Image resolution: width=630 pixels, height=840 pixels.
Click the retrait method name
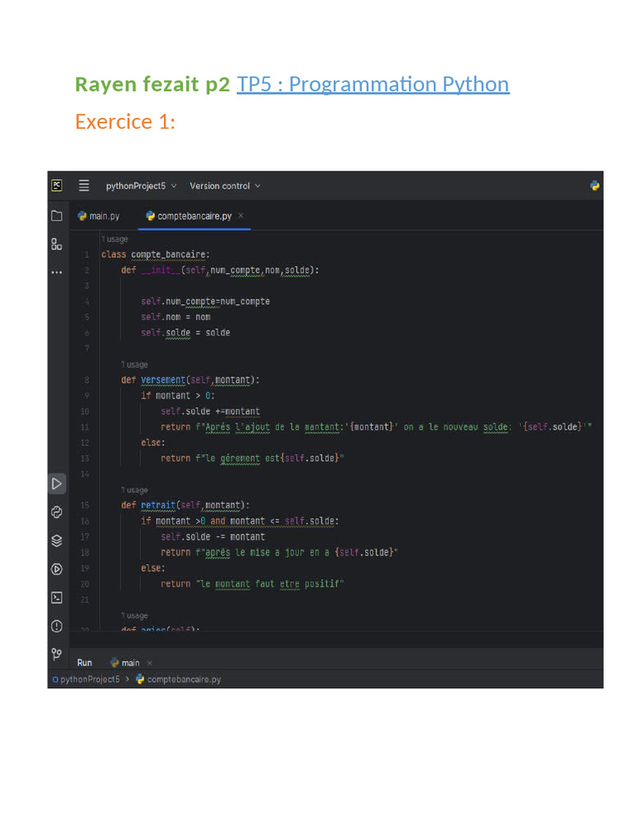(158, 505)
